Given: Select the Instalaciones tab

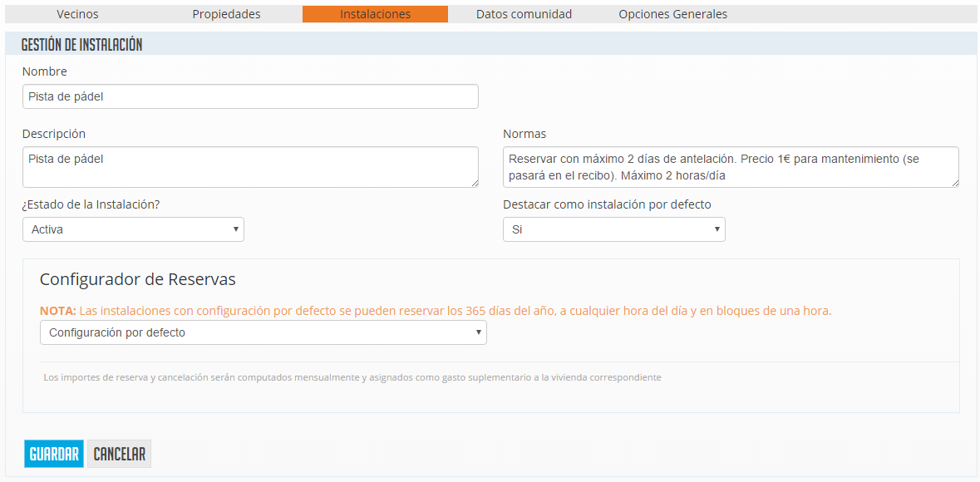Looking at the screenshot, I should tap(375, 14).
